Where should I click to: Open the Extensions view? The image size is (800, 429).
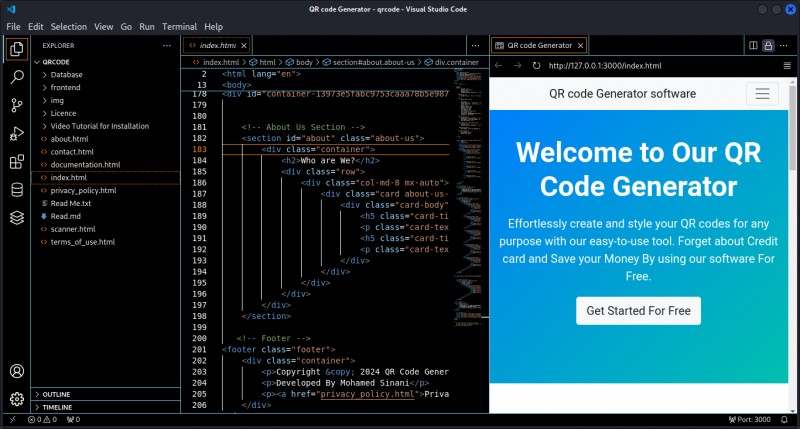17,161
